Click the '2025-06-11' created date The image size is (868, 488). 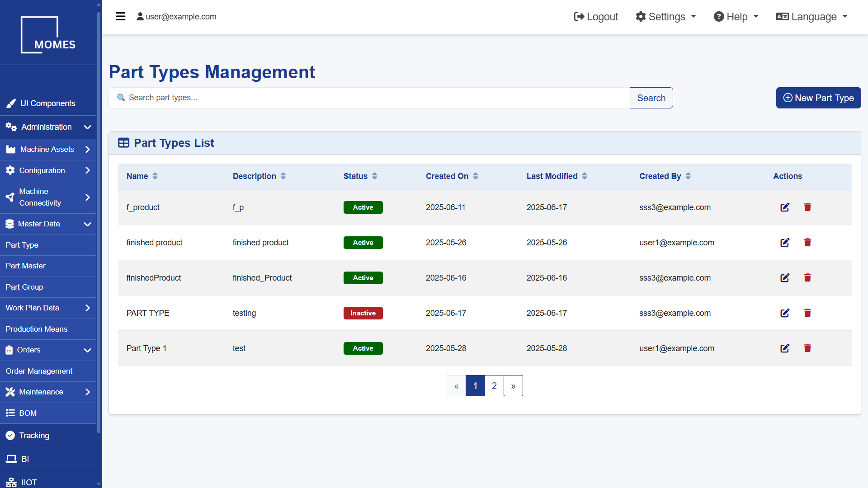[x=445, y=207]
